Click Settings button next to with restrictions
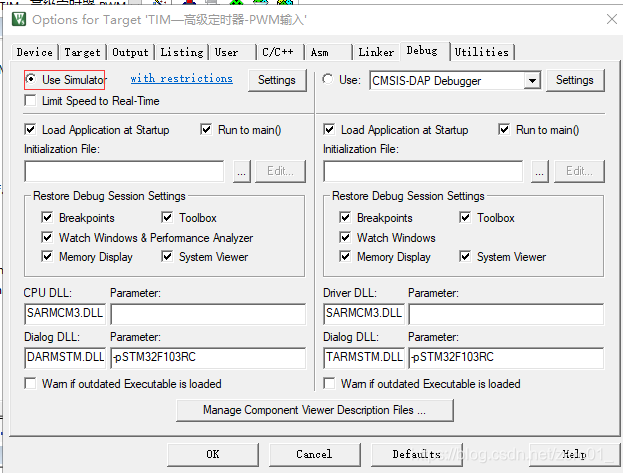Viewport: 623px width, 473px height. [277, 80]
